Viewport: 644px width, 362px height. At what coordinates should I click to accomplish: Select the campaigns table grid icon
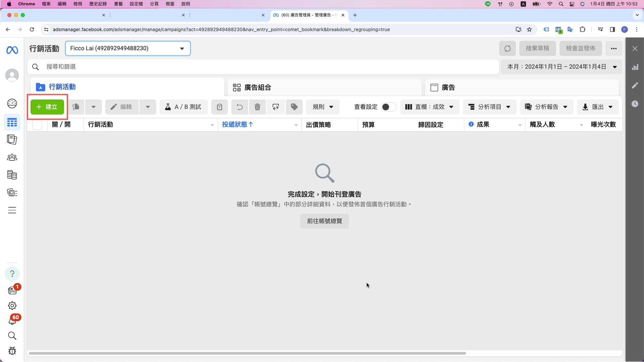pyautogui.click(x=12, y=123)
